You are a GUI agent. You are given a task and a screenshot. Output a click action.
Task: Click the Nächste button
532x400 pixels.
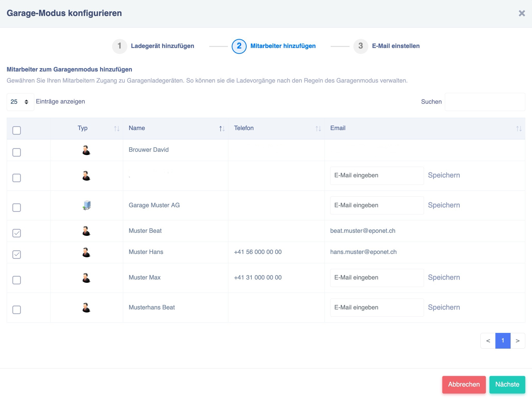(507, 385)
